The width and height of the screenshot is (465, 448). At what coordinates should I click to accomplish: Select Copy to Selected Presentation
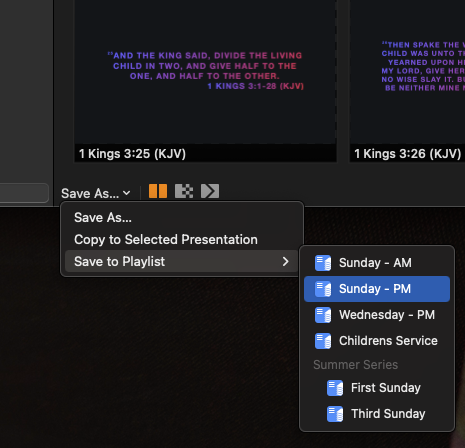point(182,239)
